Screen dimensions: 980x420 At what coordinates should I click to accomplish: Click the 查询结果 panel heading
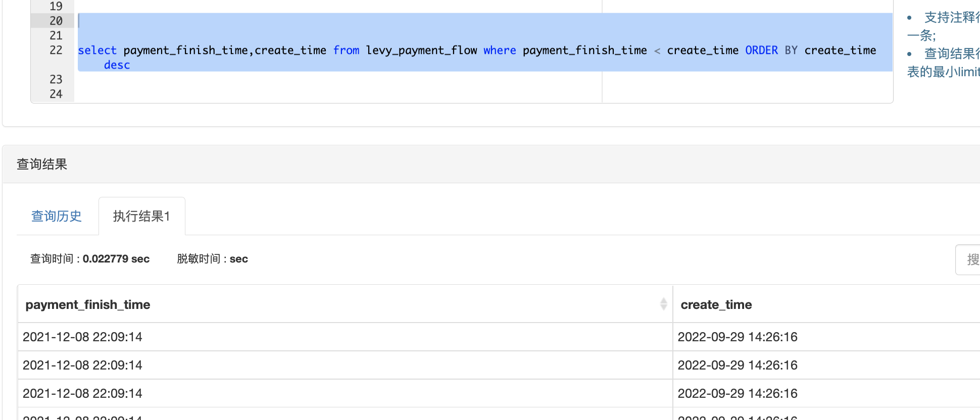42,165
